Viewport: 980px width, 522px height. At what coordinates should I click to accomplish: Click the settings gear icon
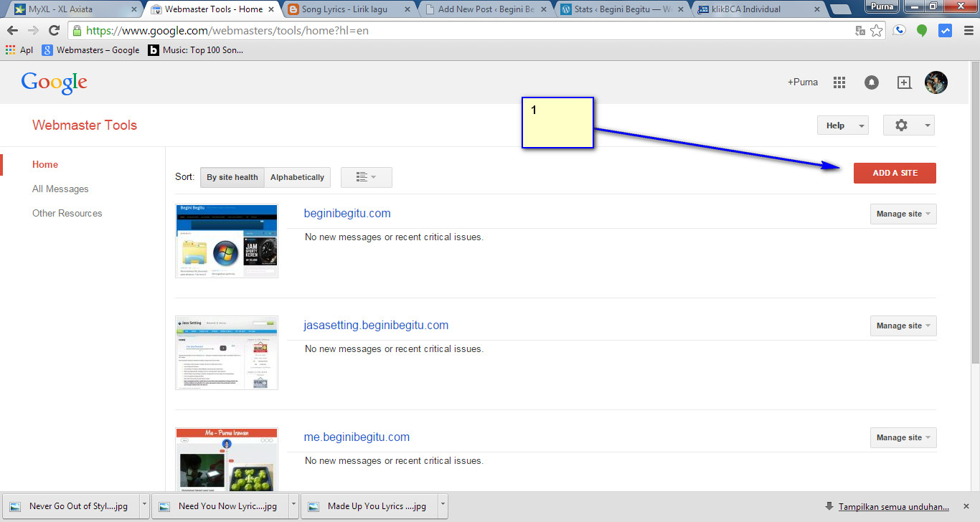point(901,125)
